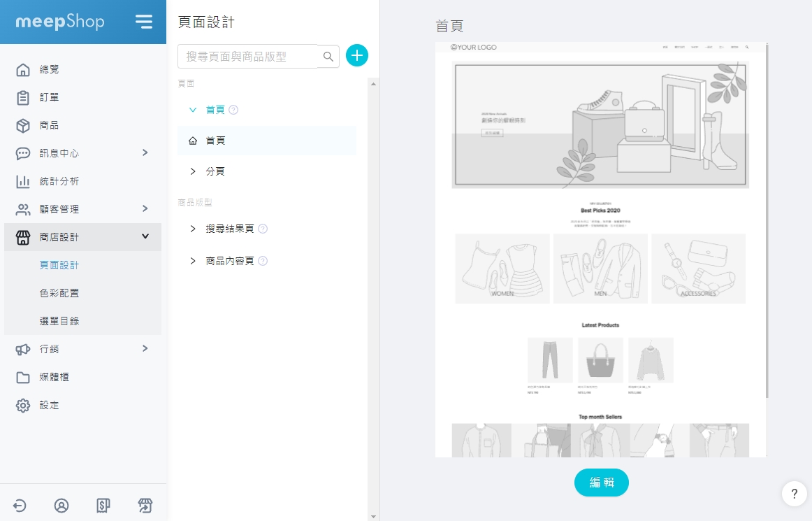Click the preview pane vertical scrollbar
This screenshot has width=812, height=521.
point(767,220)
